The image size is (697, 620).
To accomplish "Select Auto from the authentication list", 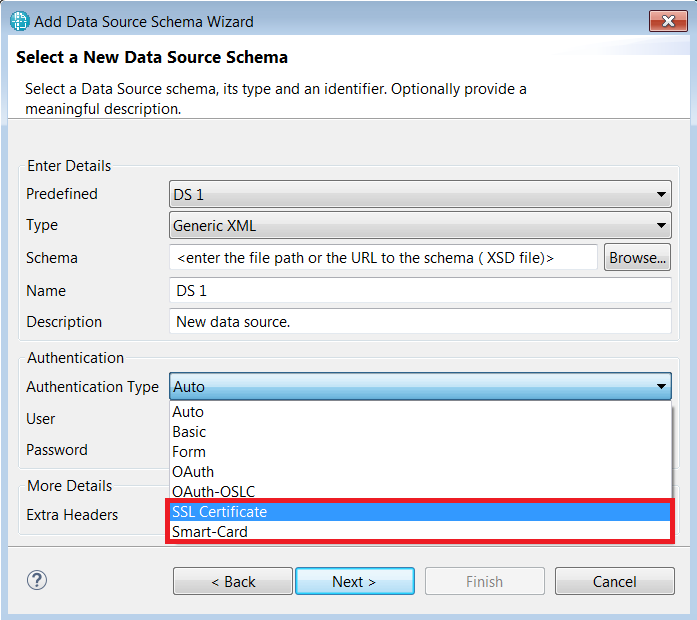I will (420, 412).
